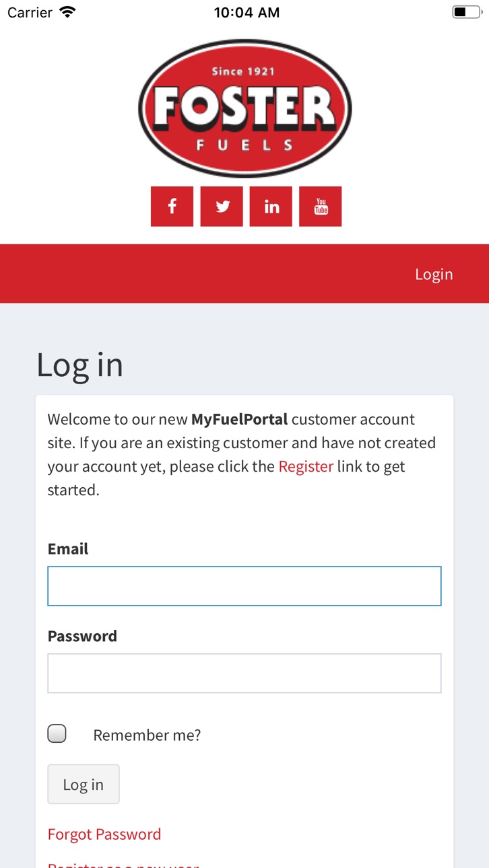Screen dimensions: 489x868
Task: Check the Wi-Fi status icon
Action: (67, 12)
